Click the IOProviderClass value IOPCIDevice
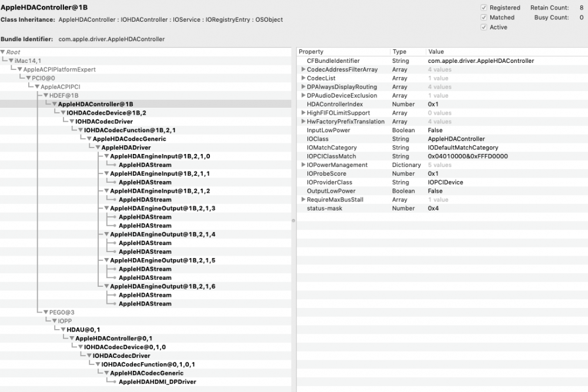This screenshot has height=392, width=588. tap(446, 183)
